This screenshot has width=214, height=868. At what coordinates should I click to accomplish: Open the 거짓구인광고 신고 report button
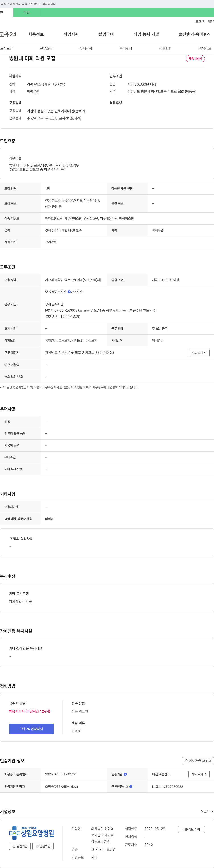[198, 761]
